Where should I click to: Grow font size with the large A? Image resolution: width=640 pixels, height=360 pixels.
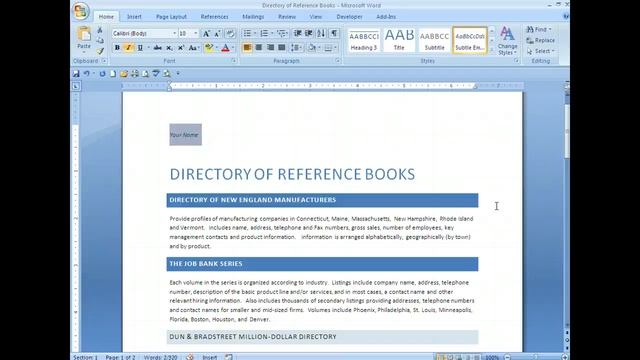206,33
